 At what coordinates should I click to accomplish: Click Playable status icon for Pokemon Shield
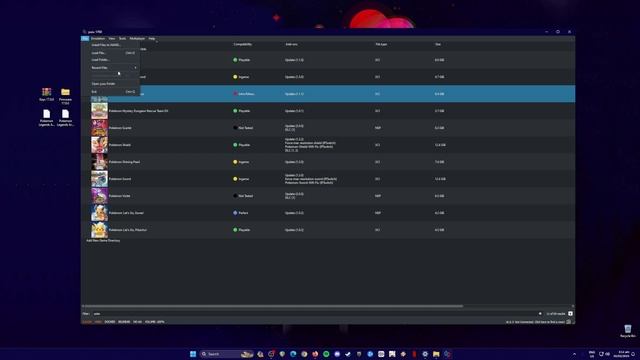[235, 145]
